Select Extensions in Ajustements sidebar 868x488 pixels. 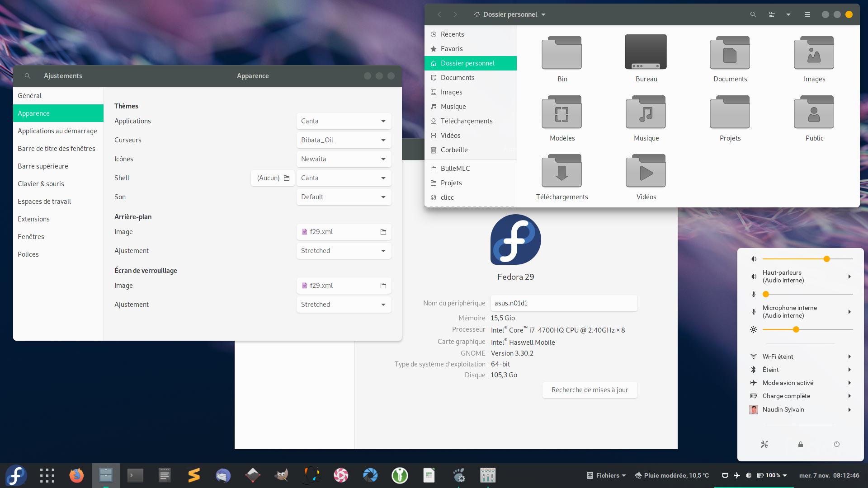pos(34,219)
